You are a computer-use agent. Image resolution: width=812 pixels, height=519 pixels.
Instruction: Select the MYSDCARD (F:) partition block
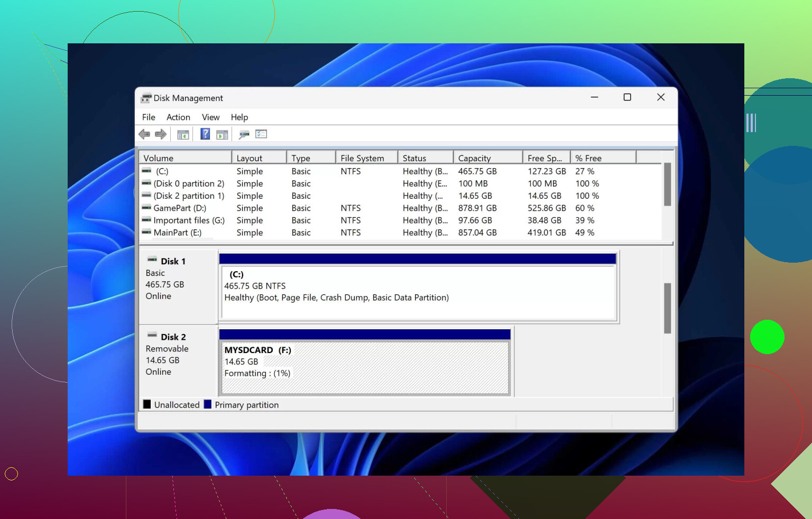coord(365,367)
